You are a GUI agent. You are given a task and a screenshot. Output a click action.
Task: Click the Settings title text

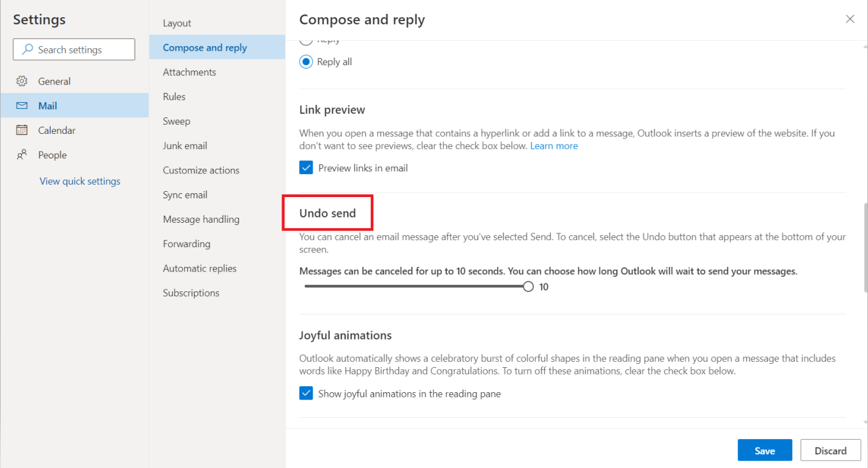39,19
